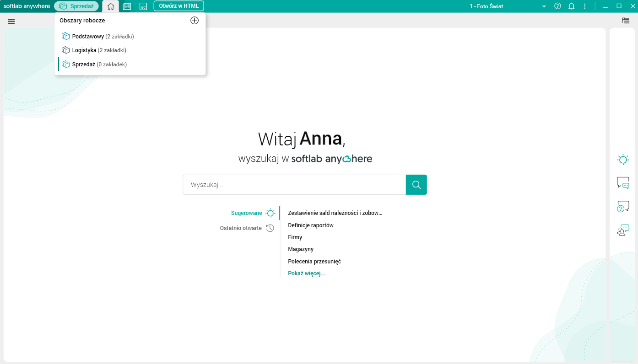Open the chat messages icon in right sidebar
638x364 pixels.
pyautogui.click(x=623, y=183)
